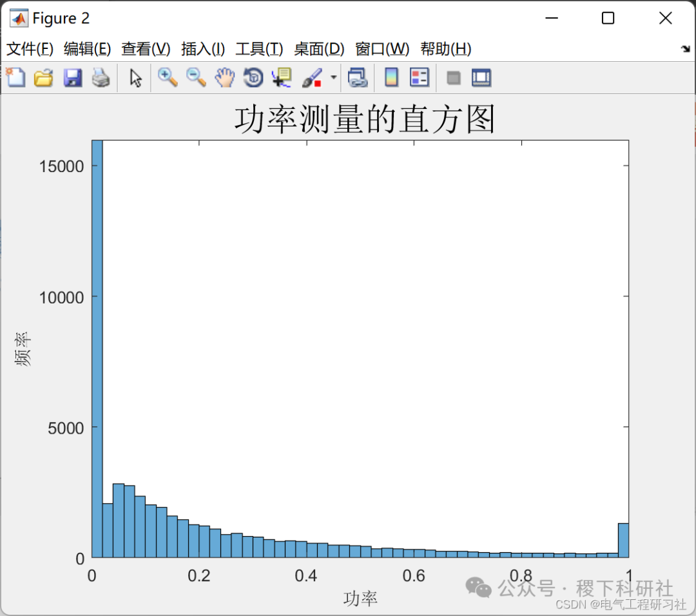Open the 窗口(W) menu
Screen dimensions: 696x616
(382, 49)
